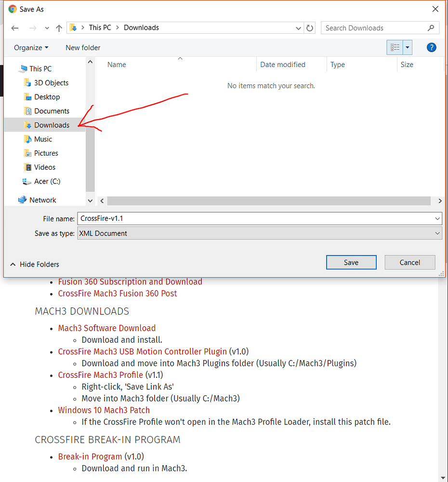Screen dimensions: 448x482
Task: Open the Music folder in sidebar
Action: (43, 139)
